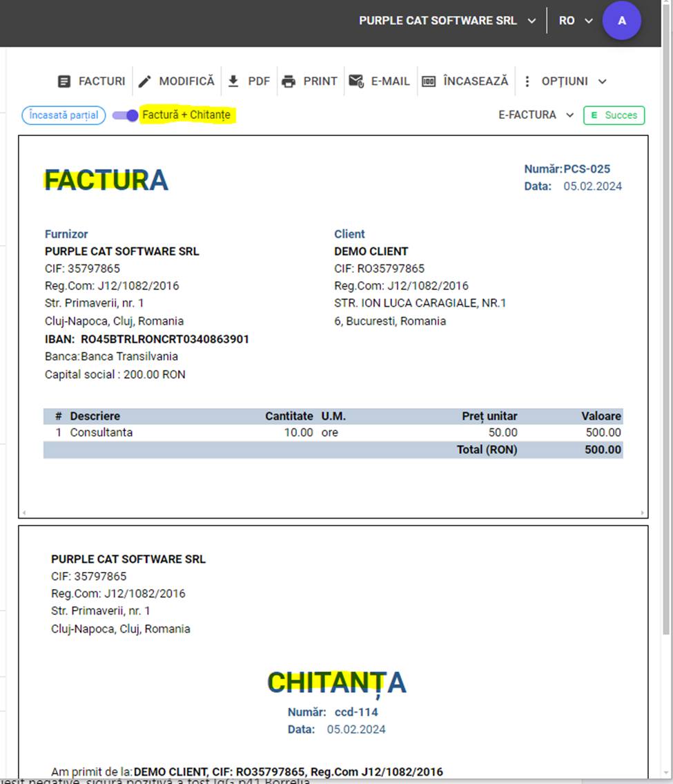Download invoice via PDF label

259,82
